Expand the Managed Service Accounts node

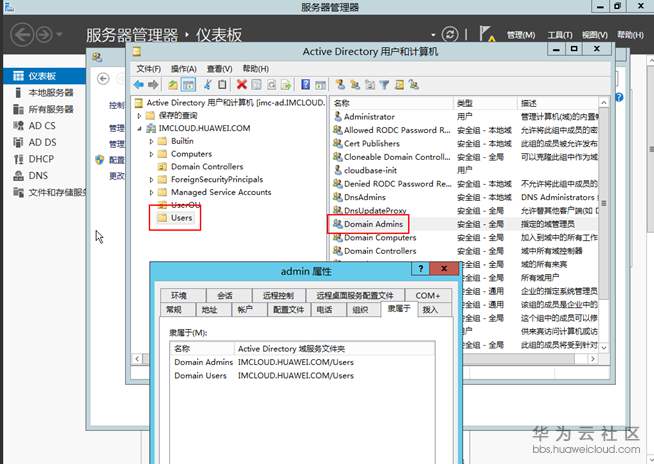(x=152, y=193)
